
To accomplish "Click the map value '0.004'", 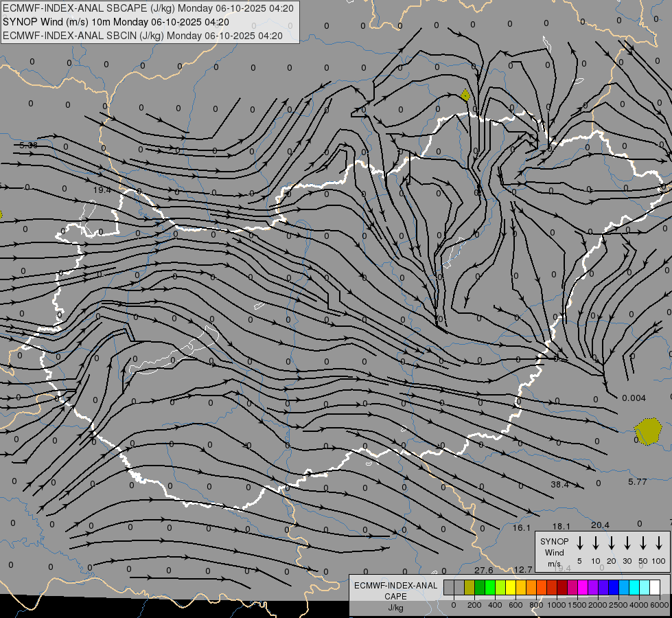I will point(634,398).
